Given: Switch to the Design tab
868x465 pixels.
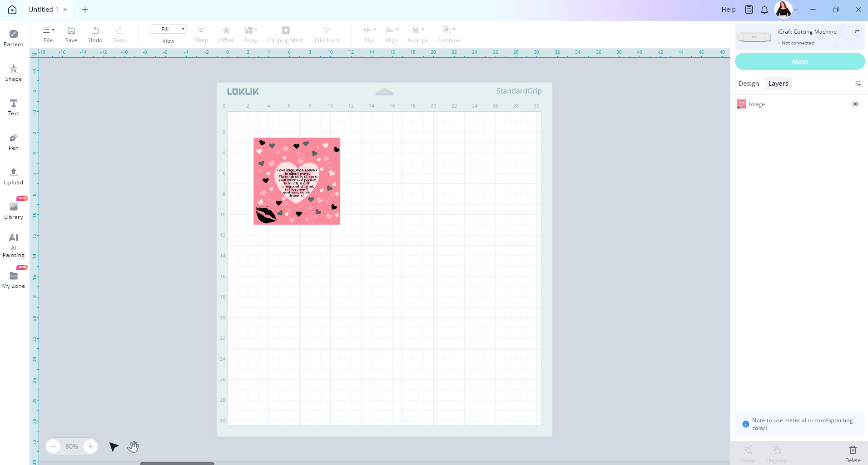Looking at the screenshot, I should tap(749, 84).
